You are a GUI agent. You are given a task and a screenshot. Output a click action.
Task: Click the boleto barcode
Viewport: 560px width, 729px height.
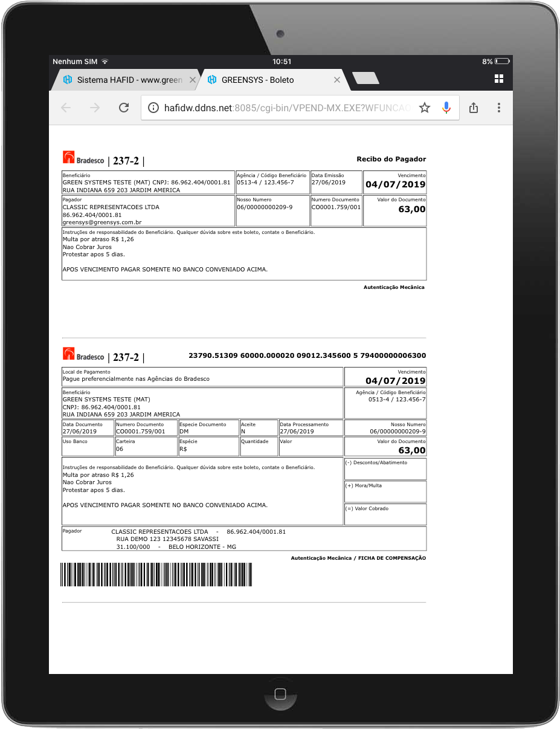click(x=156, y=575)
